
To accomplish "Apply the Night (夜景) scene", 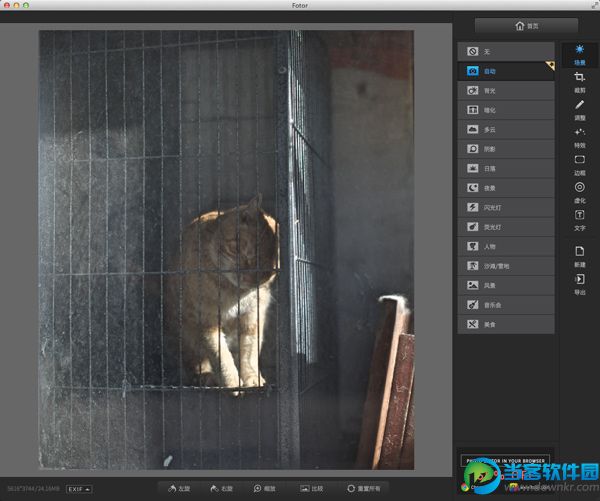I will tap(505, 188).
